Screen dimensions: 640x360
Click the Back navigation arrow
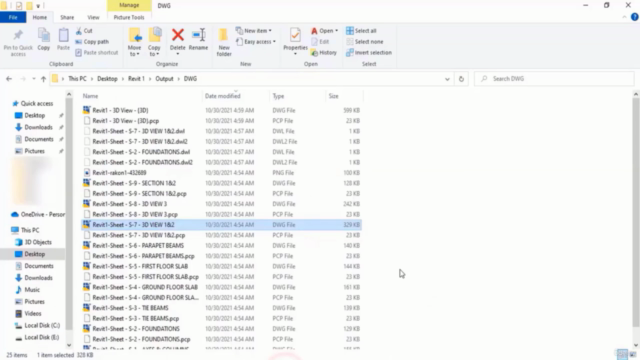tap(9, 79)
